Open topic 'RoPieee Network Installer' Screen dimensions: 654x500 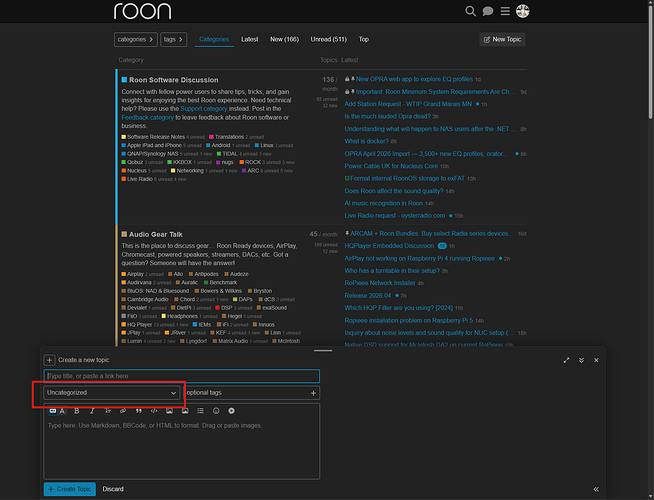point(380,283)
